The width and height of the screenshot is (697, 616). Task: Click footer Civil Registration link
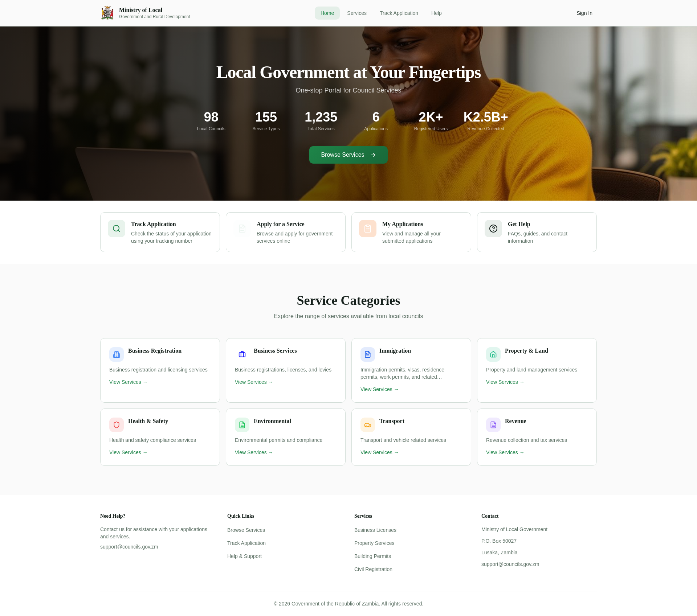[x=373, y=569]
